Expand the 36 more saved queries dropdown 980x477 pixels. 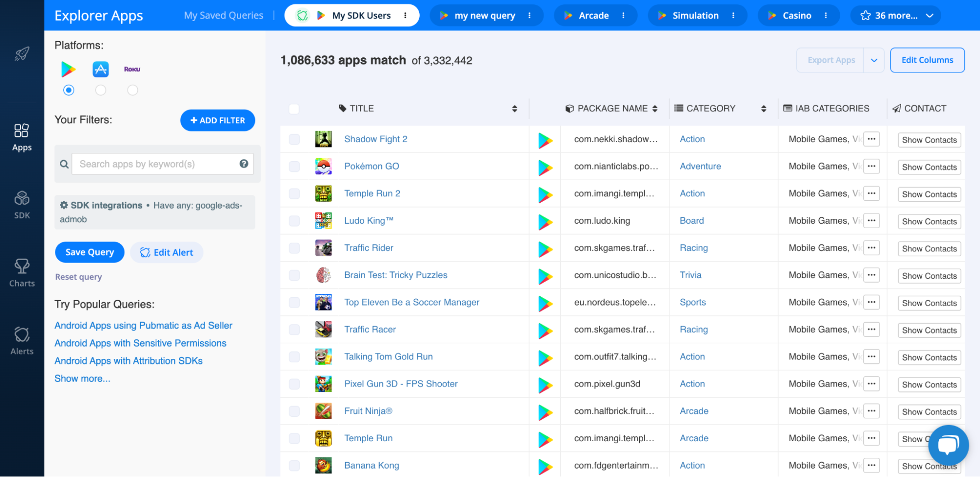pyautogui.click(x=896, y=16)
